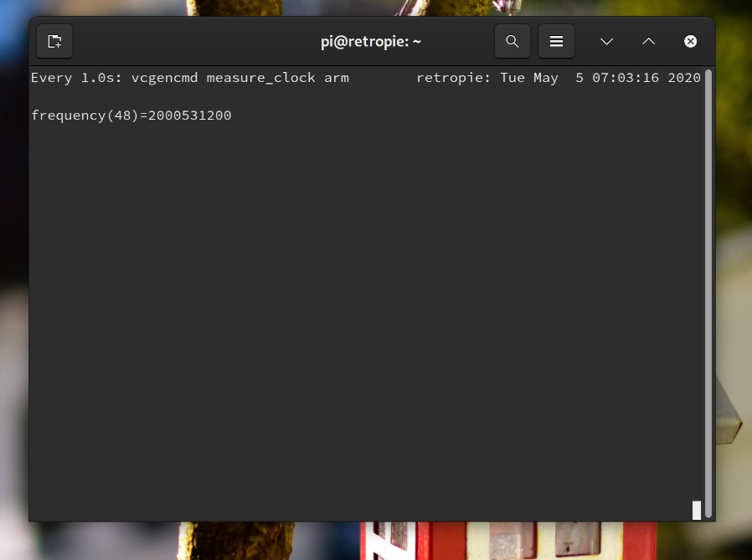Click the frequency(48)=2000531200 output line
Screen dimensions: 752x560
click(x=131, y=116)
